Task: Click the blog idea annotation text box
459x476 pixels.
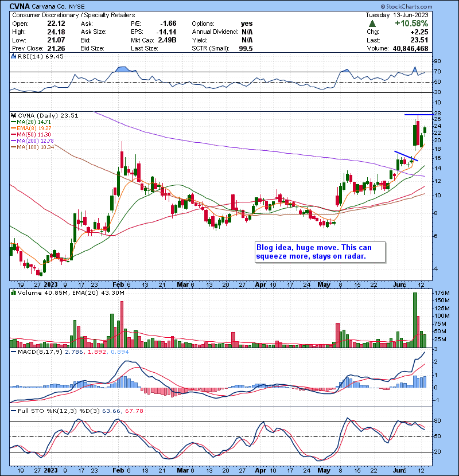Action: pos(320,252)
